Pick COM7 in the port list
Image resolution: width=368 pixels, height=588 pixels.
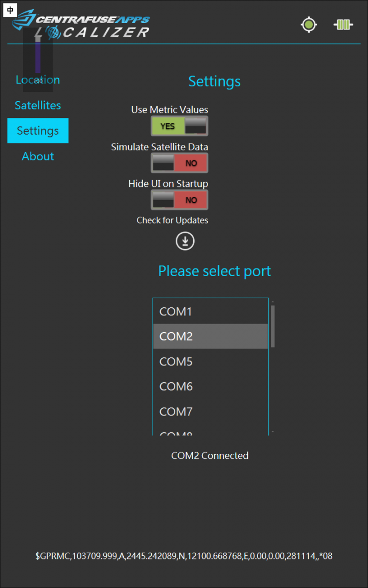210,411
